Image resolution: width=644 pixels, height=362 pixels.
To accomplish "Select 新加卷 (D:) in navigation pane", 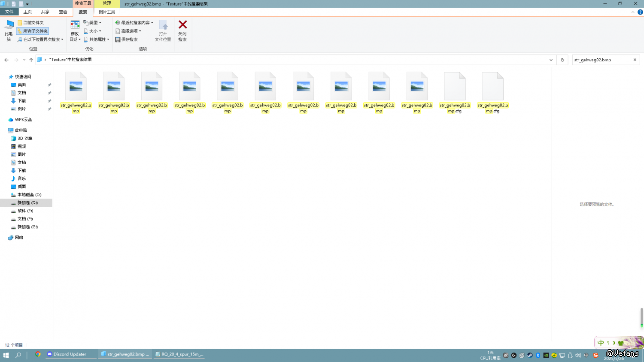I will click(26, 203).
